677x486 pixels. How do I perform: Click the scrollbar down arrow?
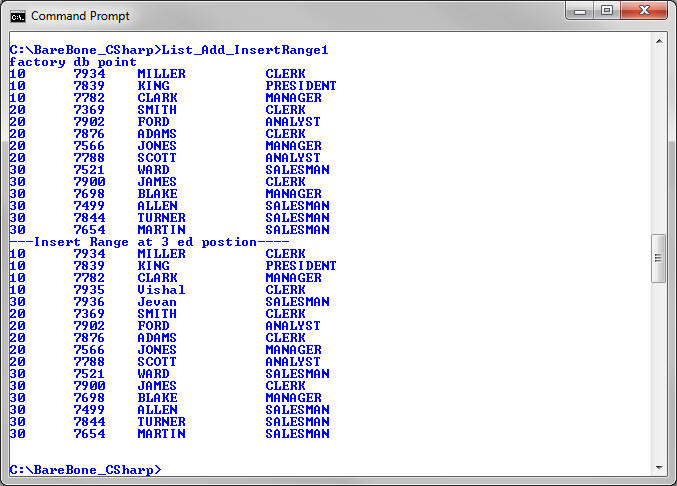coord(658,466)
